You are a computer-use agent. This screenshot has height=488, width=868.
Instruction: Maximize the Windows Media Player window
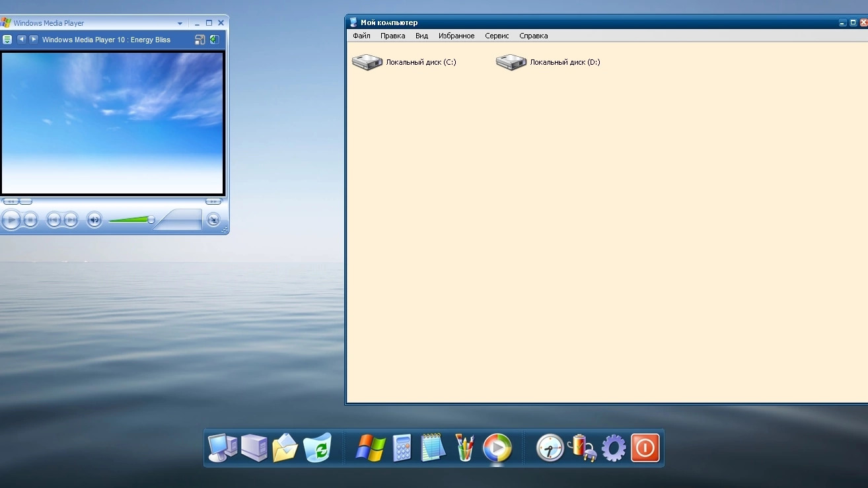tap(209, 23)
